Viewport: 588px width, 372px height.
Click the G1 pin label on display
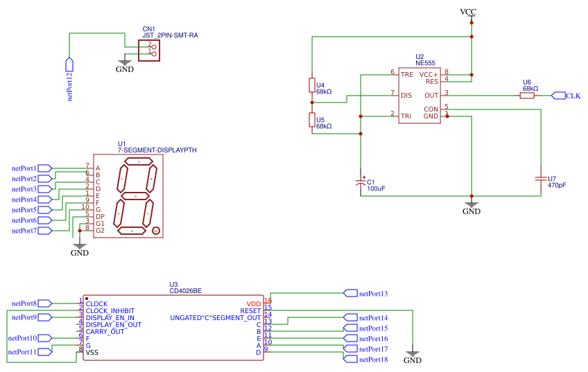pos(100,224)
